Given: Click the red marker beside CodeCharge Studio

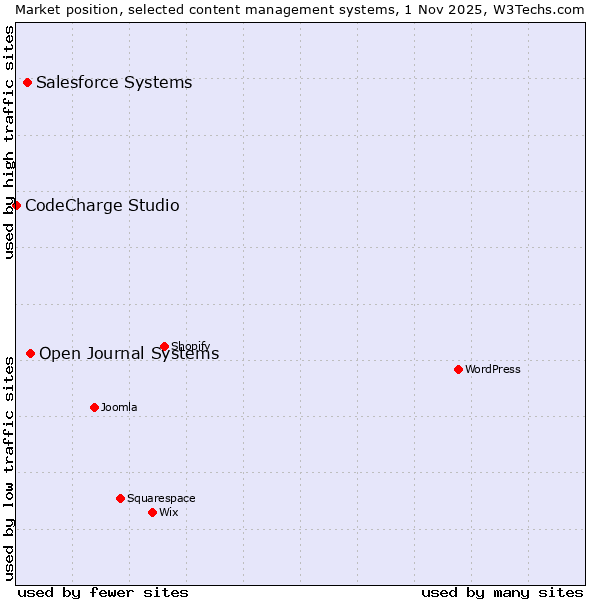Looking at the screenshot, I should (x=16, y=205).
